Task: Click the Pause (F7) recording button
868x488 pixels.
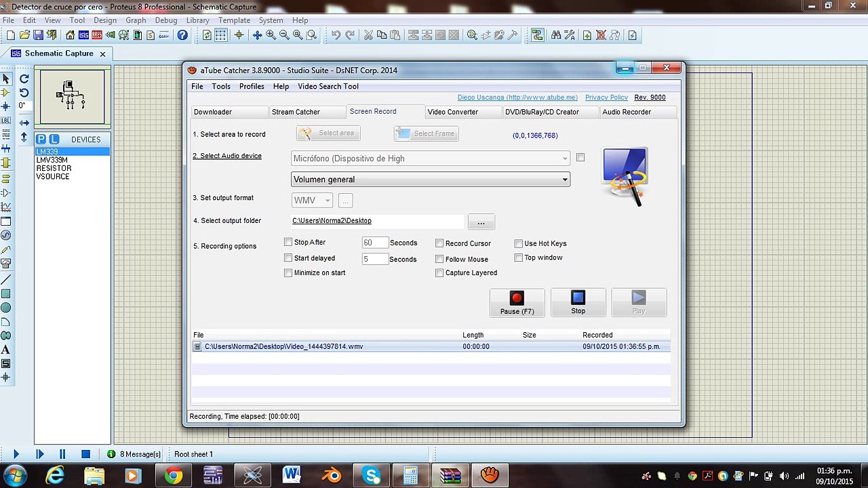Action: click(x=517, y=303)
